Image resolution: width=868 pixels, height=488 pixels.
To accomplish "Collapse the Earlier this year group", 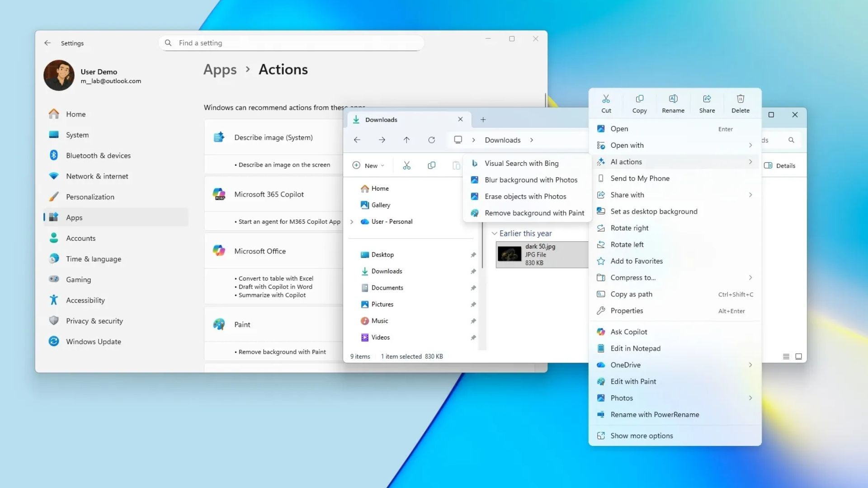I will pyautogui.click(x=494, y=233).
